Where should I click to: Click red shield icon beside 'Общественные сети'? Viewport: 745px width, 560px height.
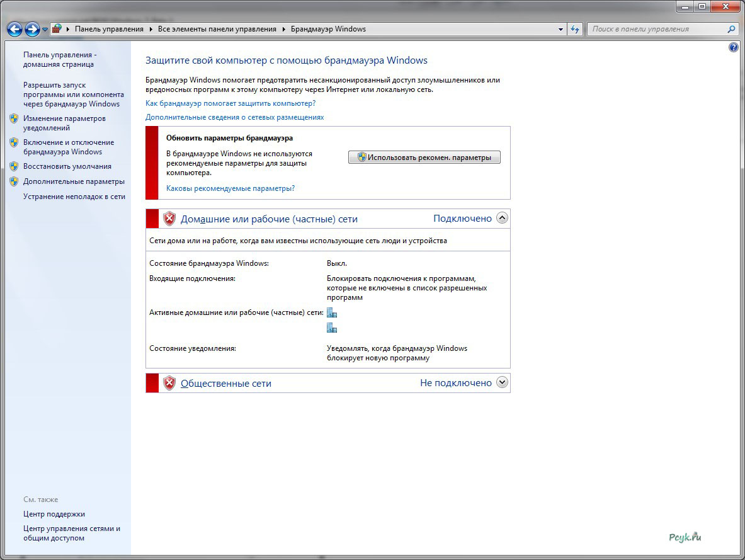click(x=169, y=383)
